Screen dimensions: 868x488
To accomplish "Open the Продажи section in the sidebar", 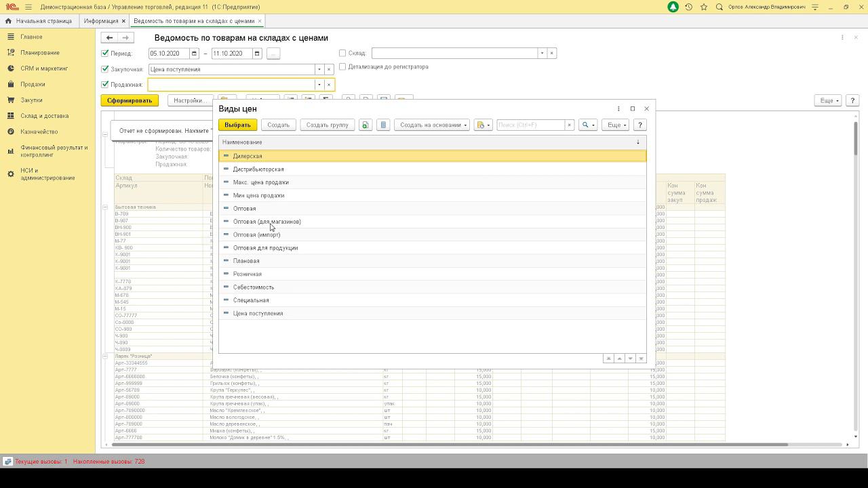I will (x=33, y=84).
